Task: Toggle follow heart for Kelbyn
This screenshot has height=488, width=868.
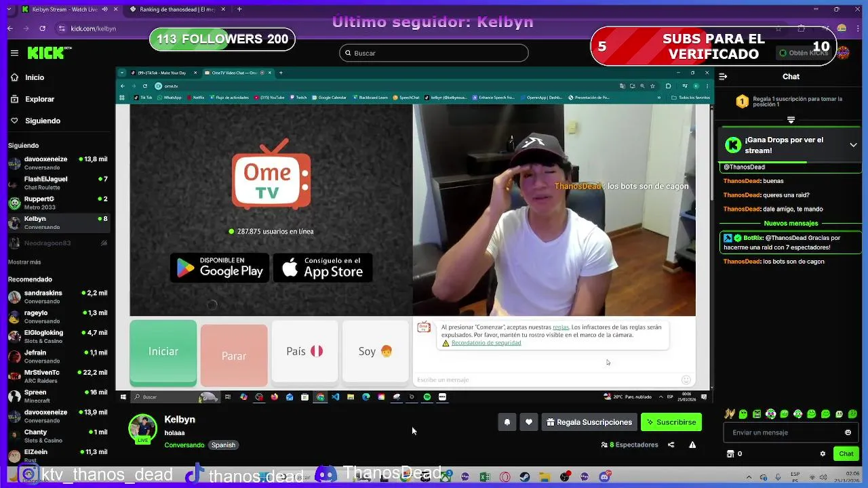Action: point(529,422)
